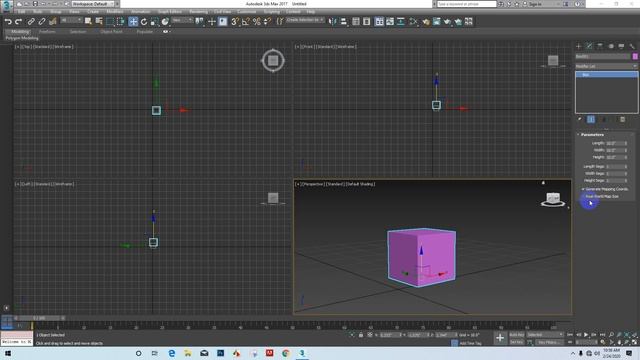Activate the Bind to Space Warp tool
Screen dimensions: 640x360
tap(53, 22)
